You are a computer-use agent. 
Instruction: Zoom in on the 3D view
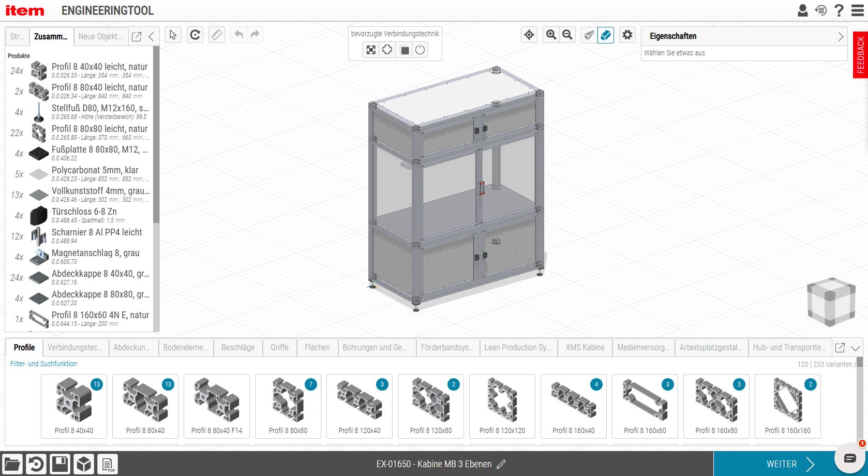pyautogui.click(x=551, y=35)
